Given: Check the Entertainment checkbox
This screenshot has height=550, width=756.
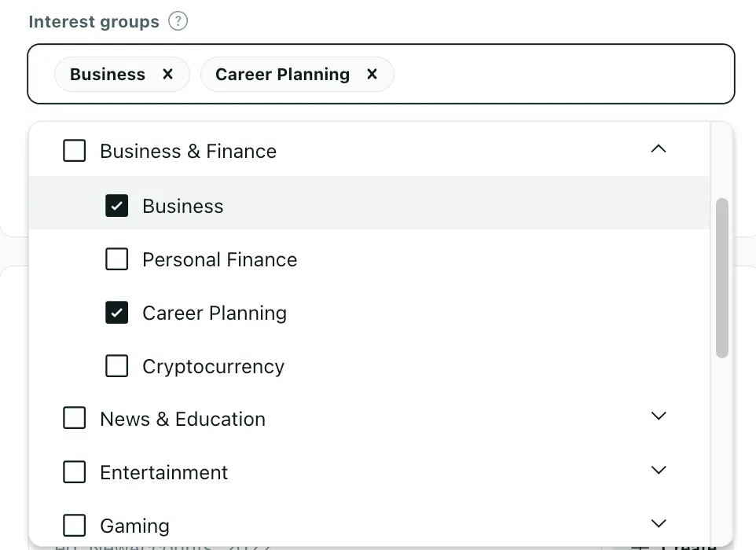Looking at the screenshot, I should (x=74, y=471).
